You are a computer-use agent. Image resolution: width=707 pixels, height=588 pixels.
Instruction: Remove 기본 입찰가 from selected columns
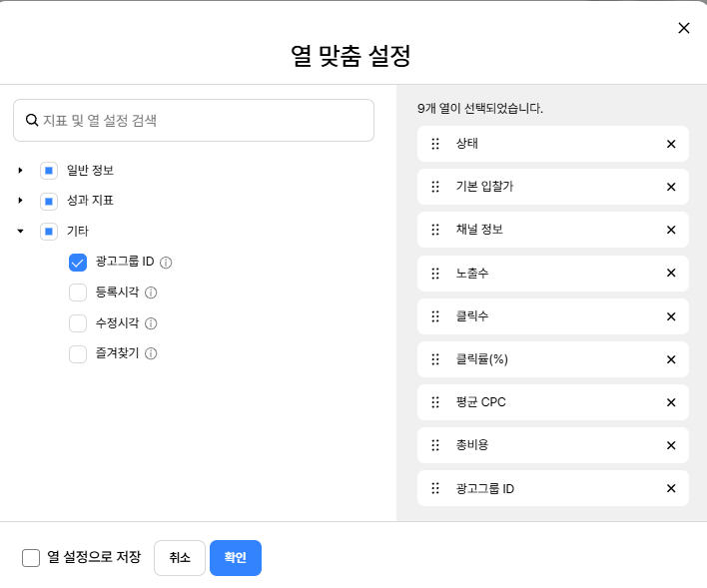click(671, 187)
